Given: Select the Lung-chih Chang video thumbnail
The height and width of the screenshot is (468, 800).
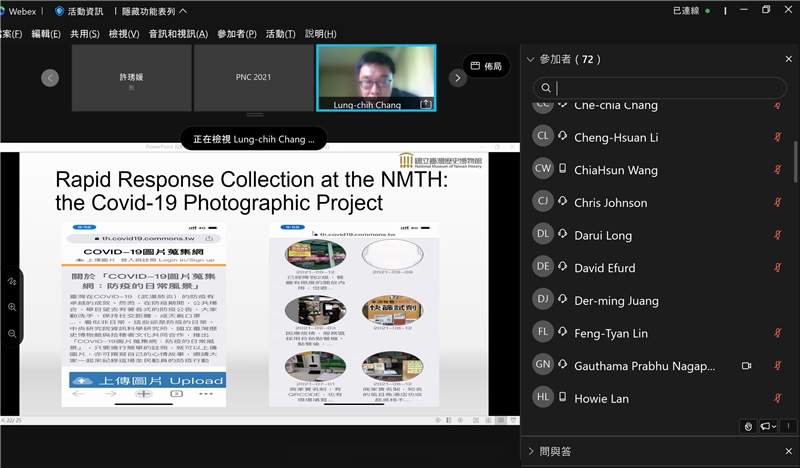Looking at the screenshot, I should click(x=376, y=78).
